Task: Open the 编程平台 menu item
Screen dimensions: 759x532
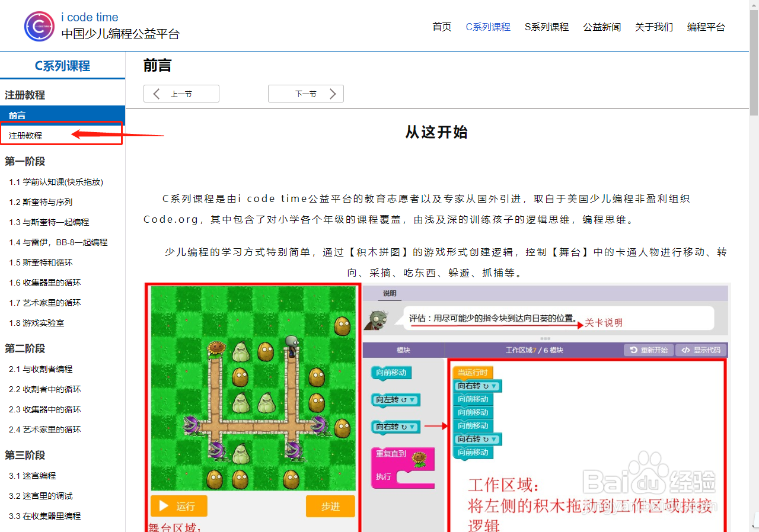Action: click(x=706, y=27)
